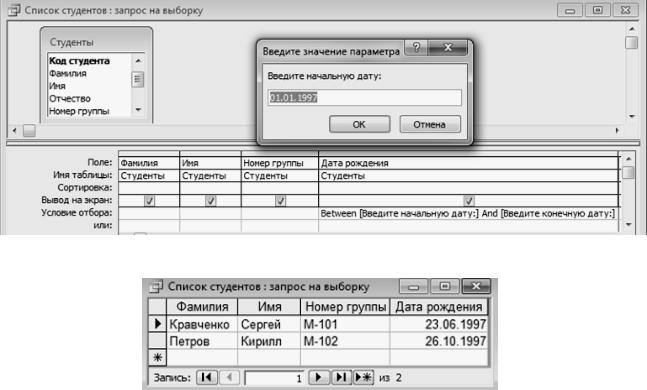
Task: Select the 26.10.1997 date cell
Action: pos(439,341)
